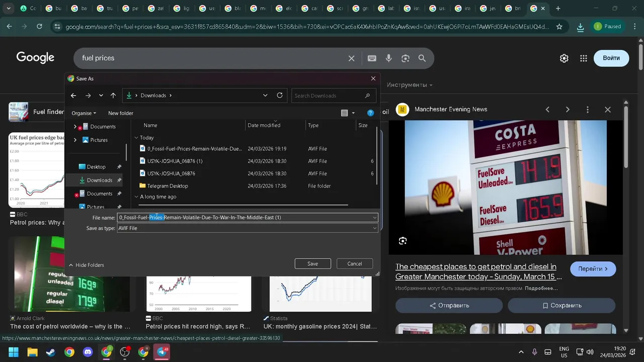Image resolution: width=644 pixels, height=362 pixels.
Task: Refresh the Downloads folder listing
Action: tap(280, 96)
